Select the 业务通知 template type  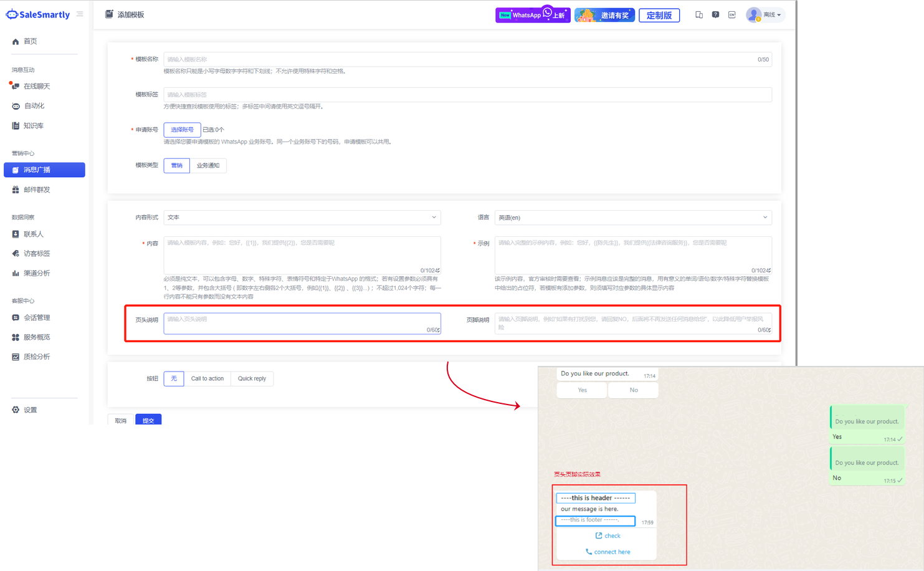coord(208,165)
